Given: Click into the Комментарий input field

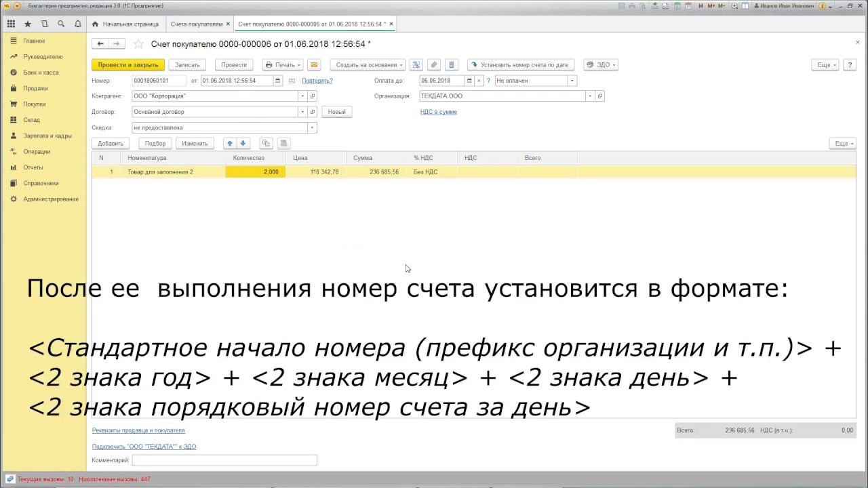Looking at the screenshot, I should (224, 460).
